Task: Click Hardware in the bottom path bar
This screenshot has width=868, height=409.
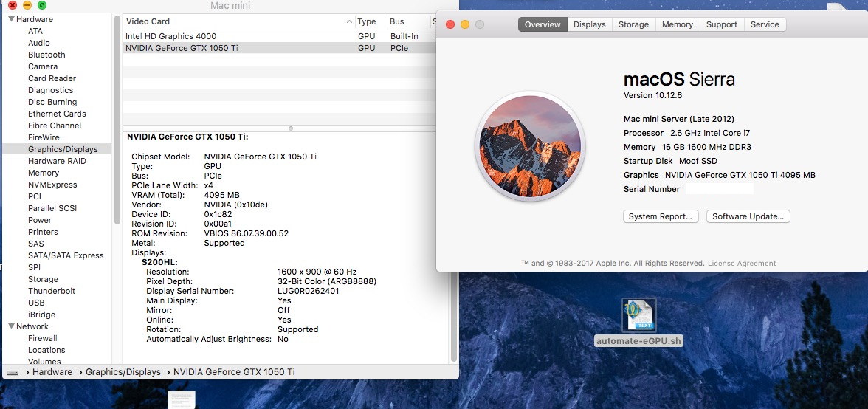Action: pos(52,373)
